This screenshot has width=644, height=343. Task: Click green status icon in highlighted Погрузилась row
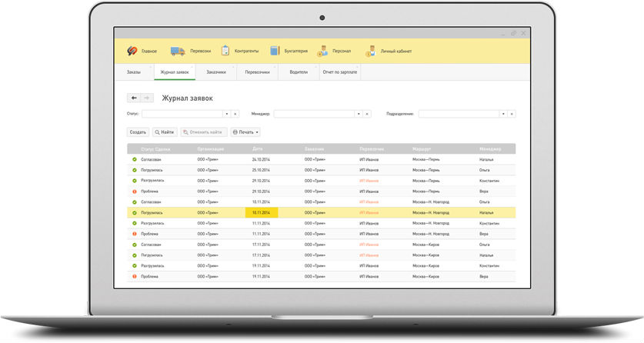pyautogui.click(x=135, y=212)
